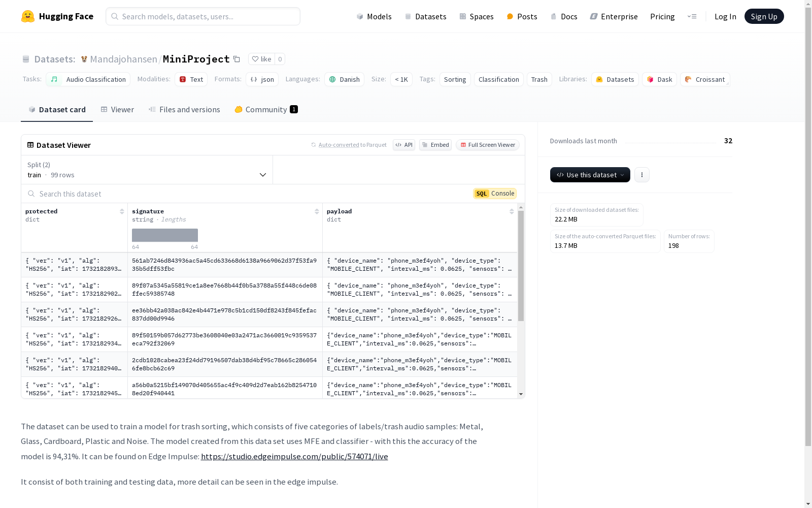812x508 pixels.
Task: Click the like count 0
Action: (x=280, y=59)
